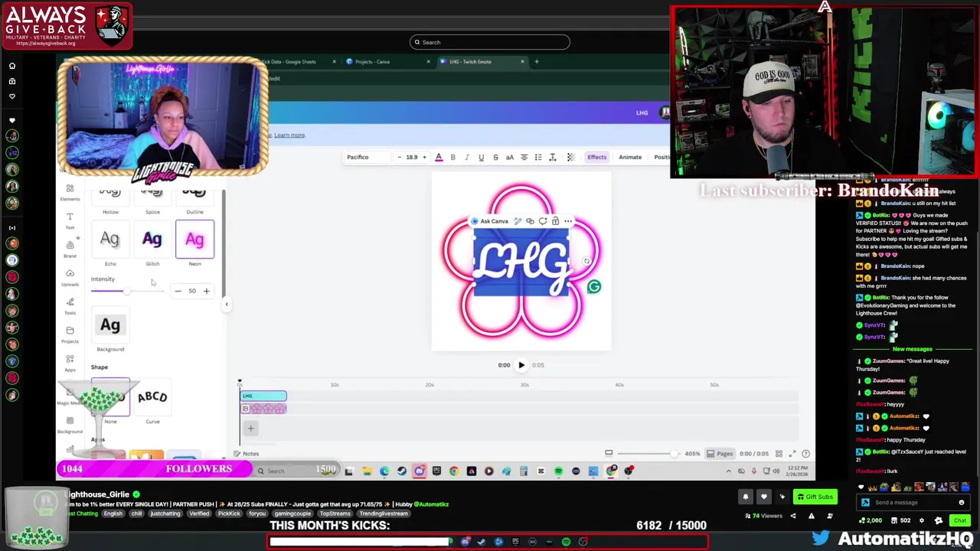Screen dimensions: 980x551
Task: Increase font size with plus button
Action: pos(425,157)
